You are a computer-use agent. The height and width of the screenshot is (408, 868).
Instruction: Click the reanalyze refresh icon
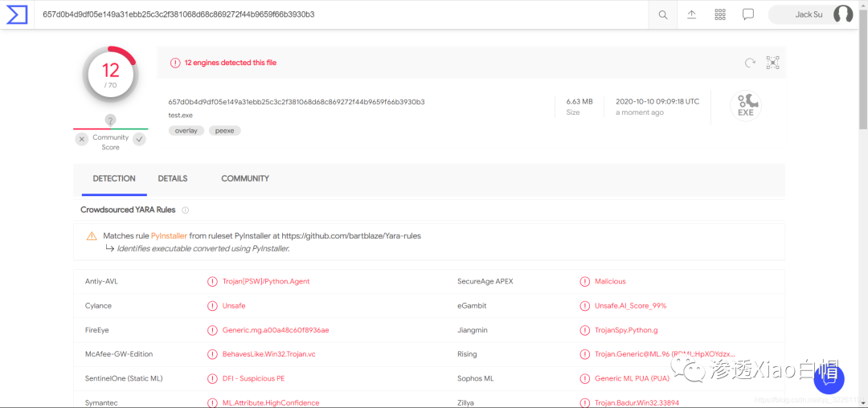pos(750,63)
